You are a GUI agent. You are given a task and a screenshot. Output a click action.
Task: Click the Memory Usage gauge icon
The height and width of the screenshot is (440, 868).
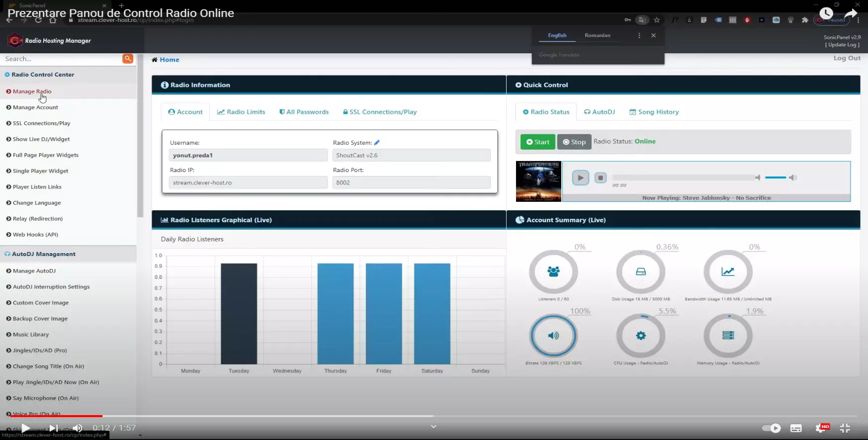728,336
